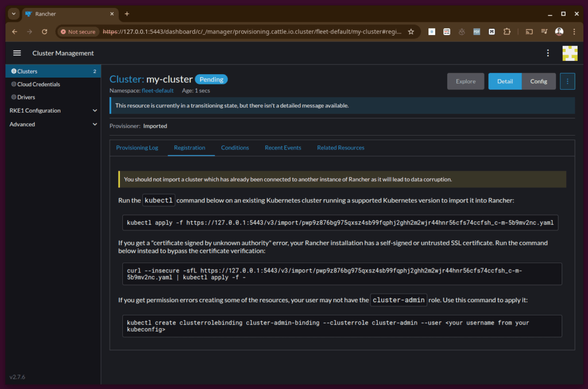Open the user avatar menu
The width and height of the screenshot is (588, 389).
click(570, 53)
